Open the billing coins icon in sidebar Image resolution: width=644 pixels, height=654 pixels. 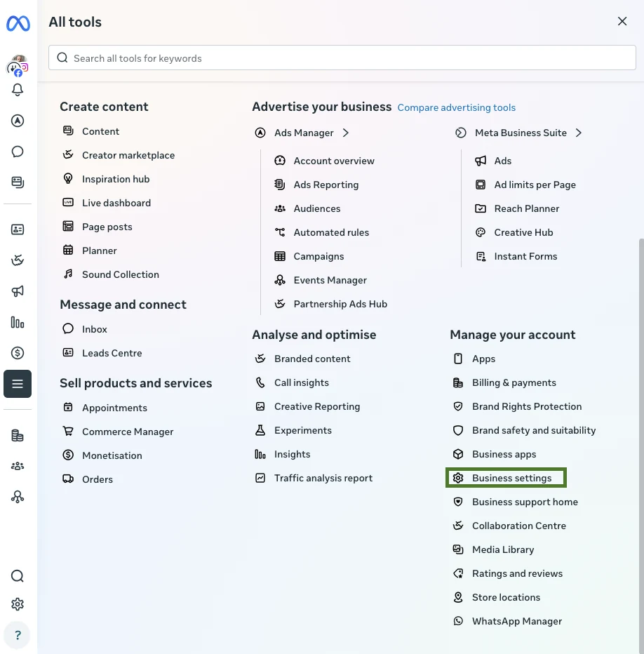pyautogui.click(x=18, y=436)
